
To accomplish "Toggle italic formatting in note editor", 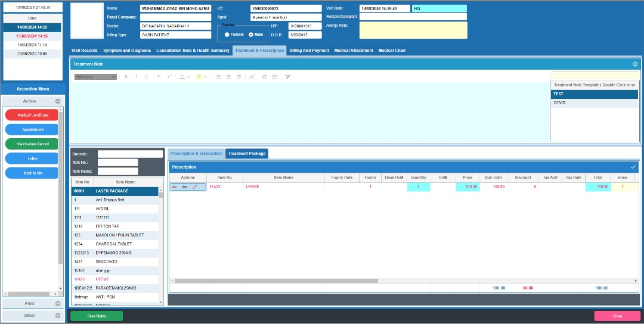I will [137, 77].
